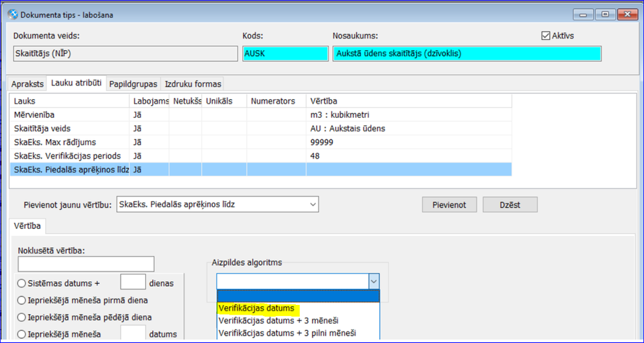The height and width of the screenshot is (343, 644).
Task: Select the Sistēmas datums + radio button
Action: pyautogui.click(x=21, y=284)
